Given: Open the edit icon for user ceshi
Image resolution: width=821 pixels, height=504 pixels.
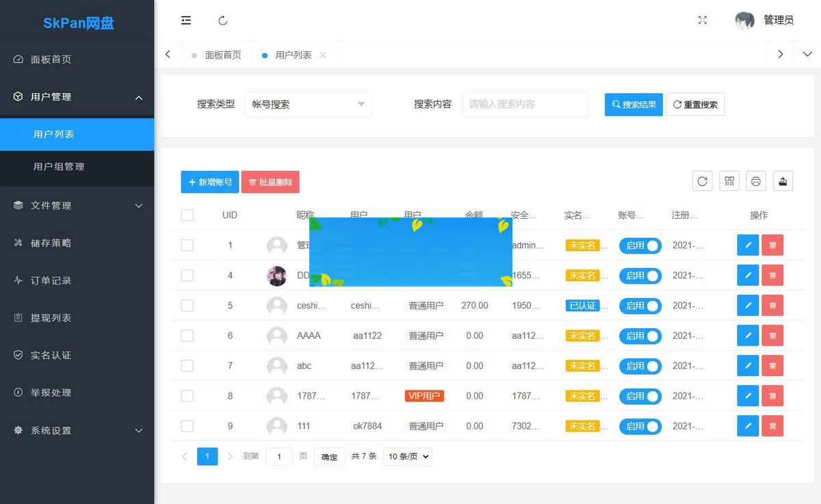Looking at the screenshot, I should coord(748,305).
